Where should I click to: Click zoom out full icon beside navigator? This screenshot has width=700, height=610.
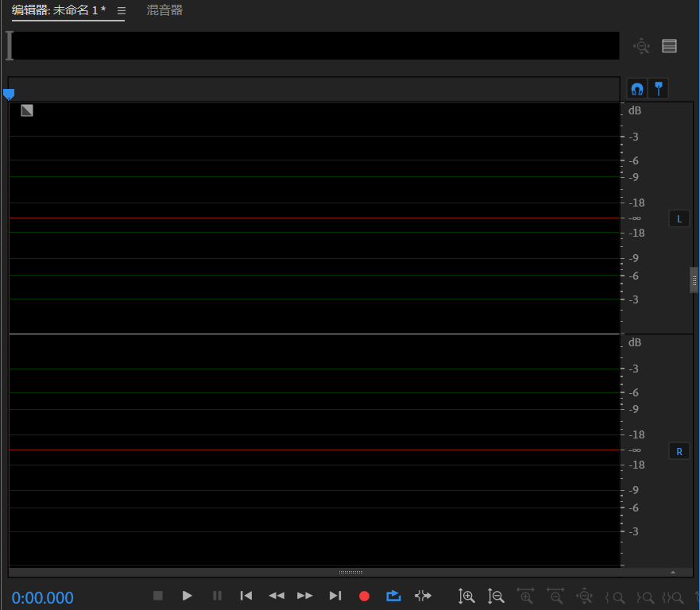pos(641,46)
